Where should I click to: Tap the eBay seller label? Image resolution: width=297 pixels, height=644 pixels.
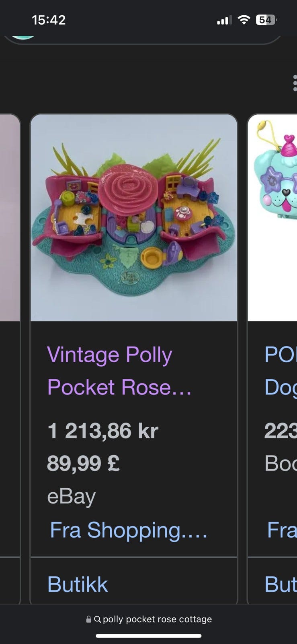click(x=72, y=497)
